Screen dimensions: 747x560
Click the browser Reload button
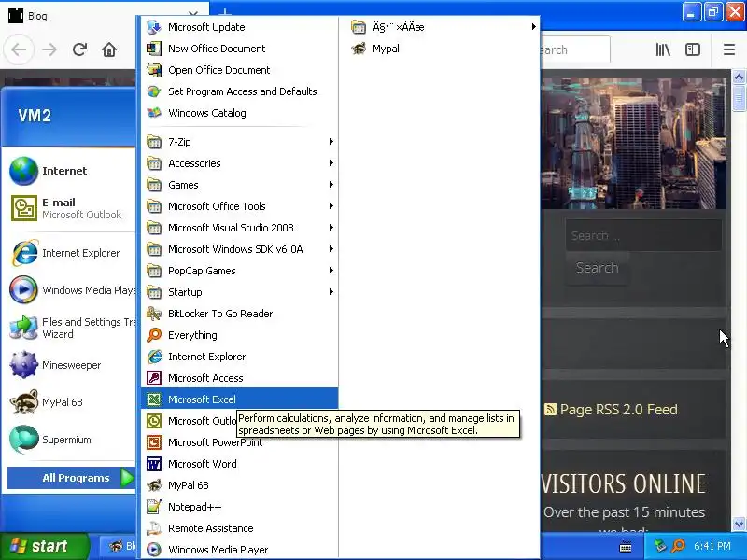79,49
